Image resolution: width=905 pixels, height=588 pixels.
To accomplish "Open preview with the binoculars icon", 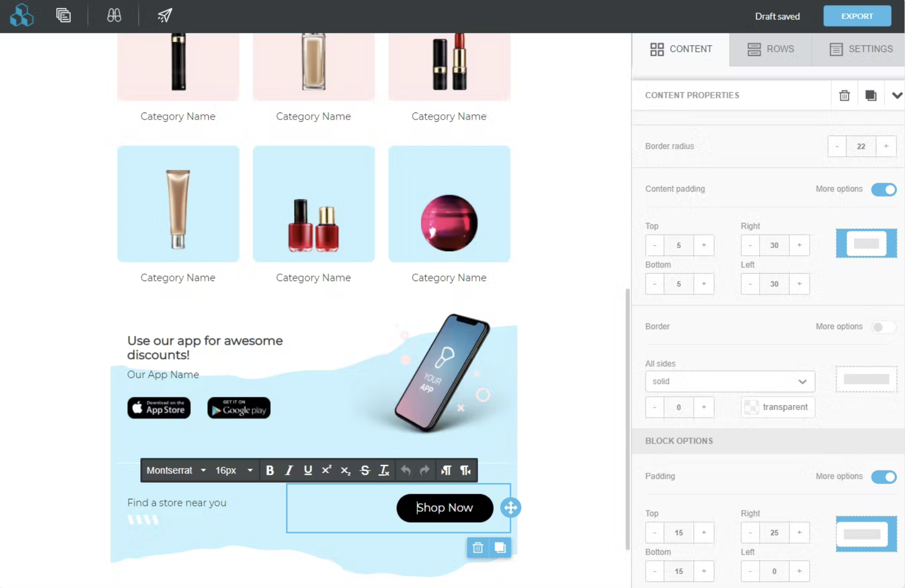I will pos(114,16).
